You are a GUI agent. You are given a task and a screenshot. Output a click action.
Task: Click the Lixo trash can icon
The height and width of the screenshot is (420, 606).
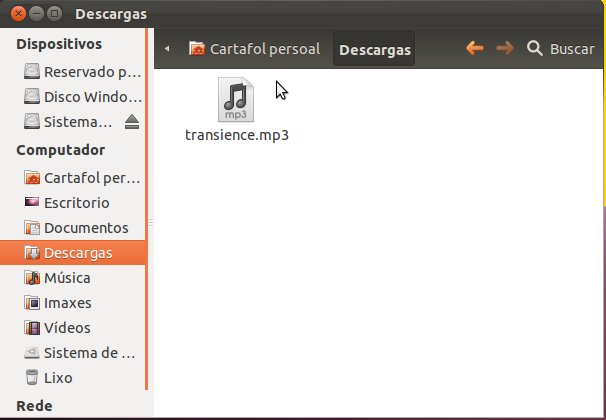(x=32, y=377)
